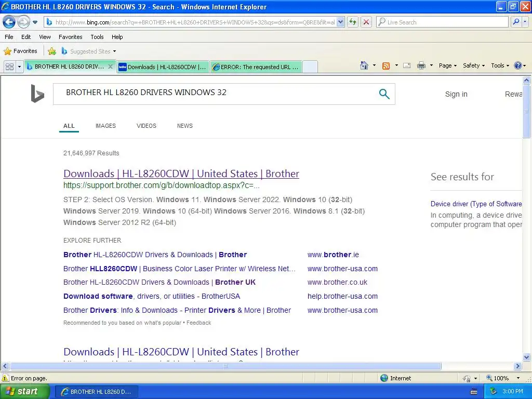
Task: Click the Read Mail envelope icon
Action: [x=407, y=65]
